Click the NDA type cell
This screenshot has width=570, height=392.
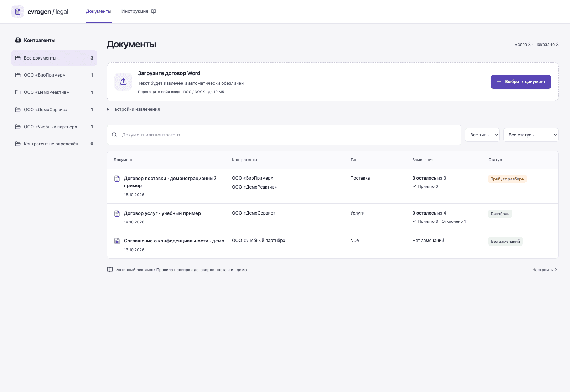[355, 241]
